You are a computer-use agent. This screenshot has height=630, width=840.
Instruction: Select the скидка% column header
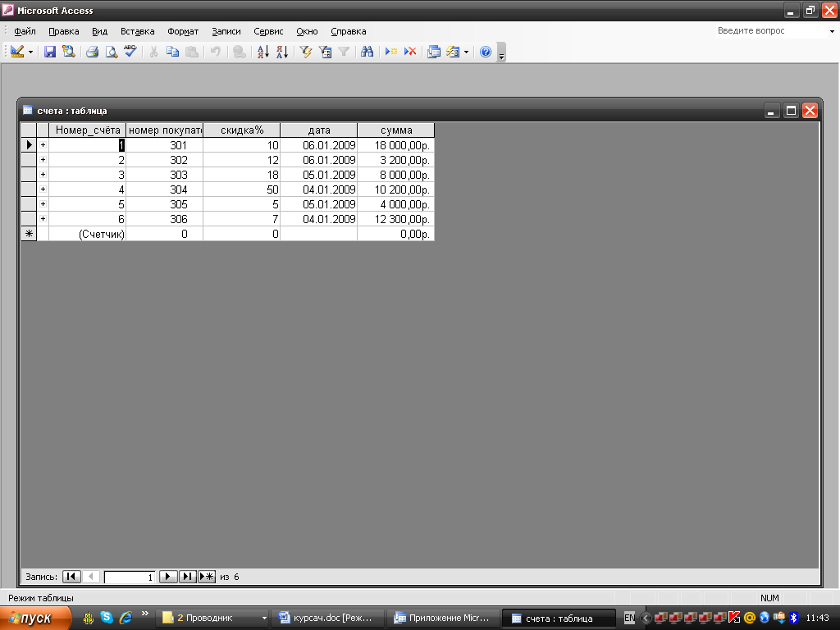click(242, 130)
